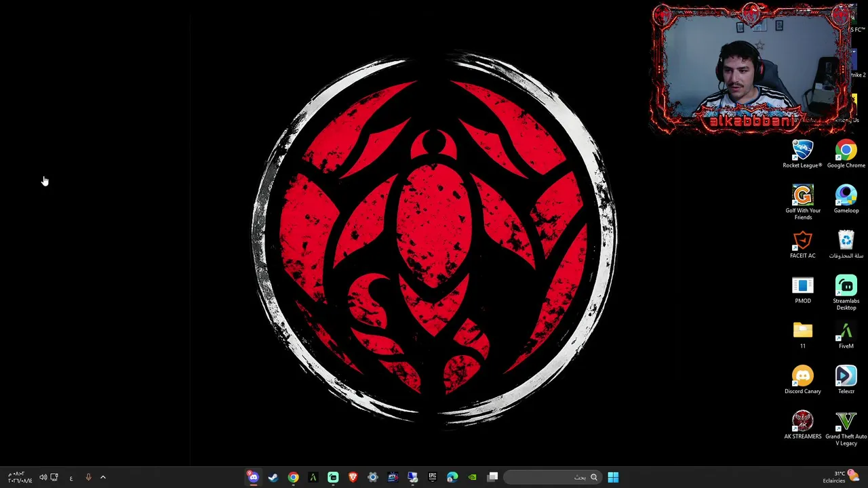Screen dimensions: 868x488
Task: Open FiveM from the taskbar
Action: [x=313, y=477]
